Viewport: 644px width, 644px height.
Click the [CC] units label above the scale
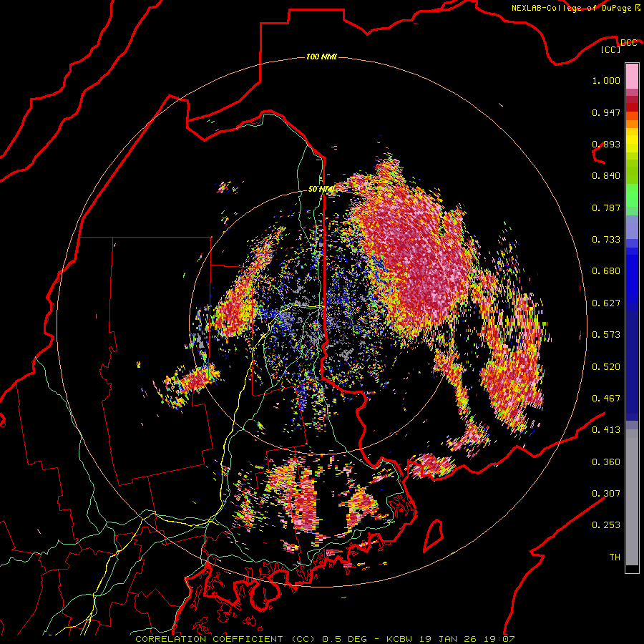click(611, 49)
